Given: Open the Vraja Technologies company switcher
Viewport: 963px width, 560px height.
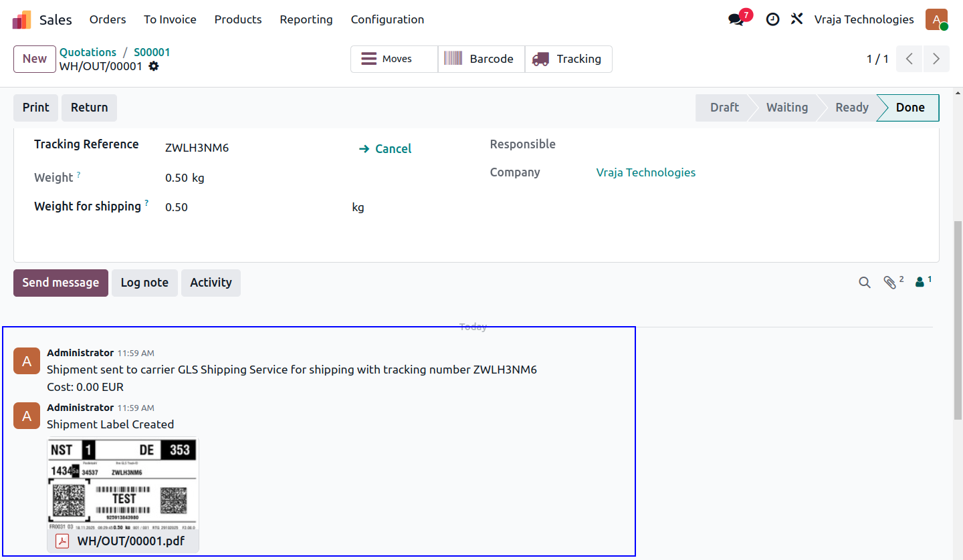Looking at the screenshot, I should (864, 19).
